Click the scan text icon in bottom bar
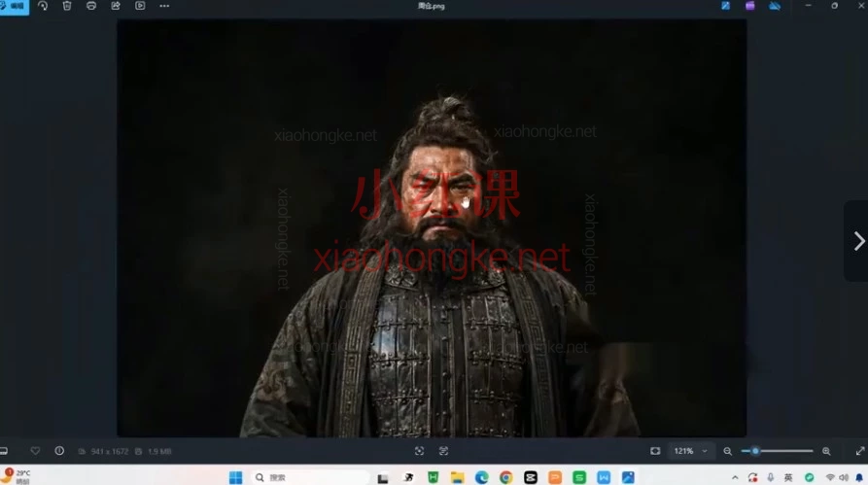The width and height of the screenshot is (868, 485). pyautogui.click(x=443, y=451)
